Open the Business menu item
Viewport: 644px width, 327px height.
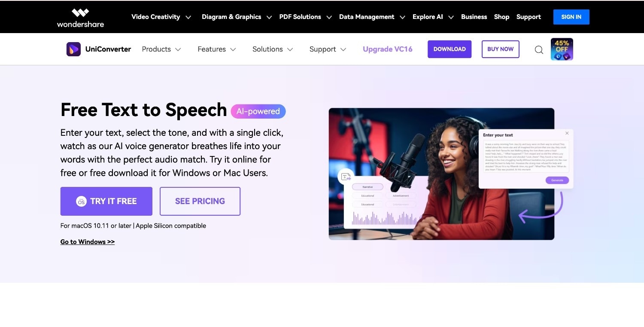[x=474, y=17]
